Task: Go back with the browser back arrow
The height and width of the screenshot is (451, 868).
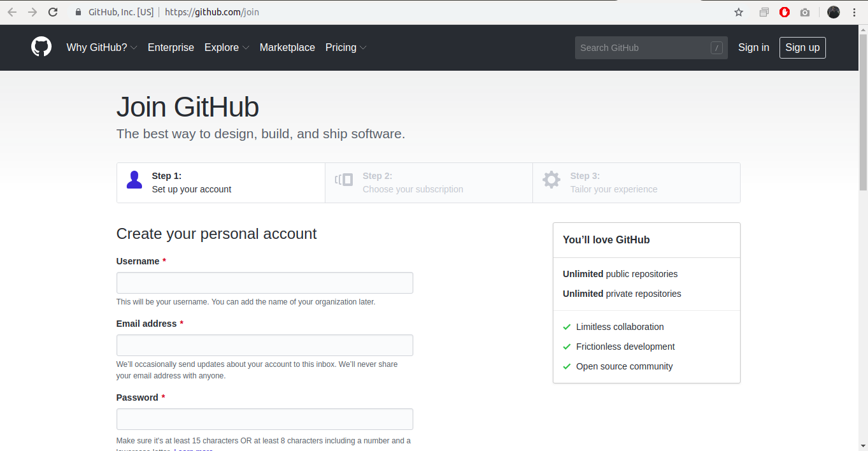Action: click(x=12, y=12)
